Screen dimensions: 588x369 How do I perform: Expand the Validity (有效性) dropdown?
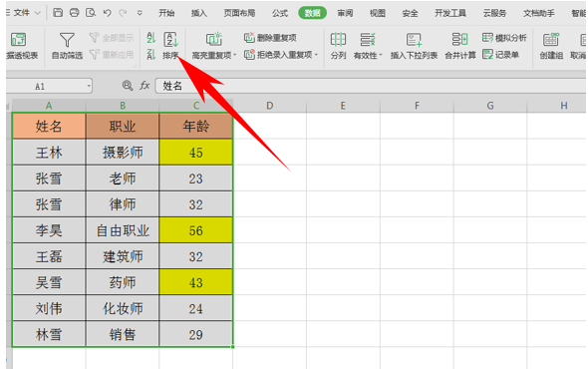tap(381, 55)
